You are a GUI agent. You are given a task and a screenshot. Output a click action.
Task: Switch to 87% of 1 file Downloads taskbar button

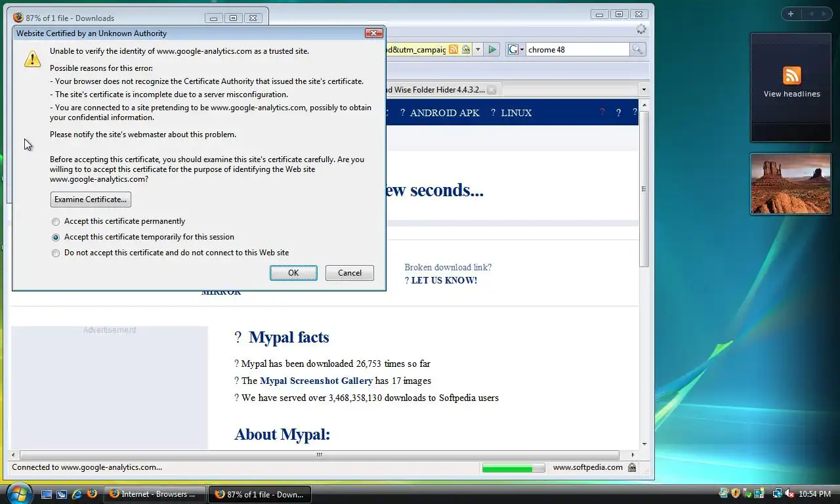point(260,494)
